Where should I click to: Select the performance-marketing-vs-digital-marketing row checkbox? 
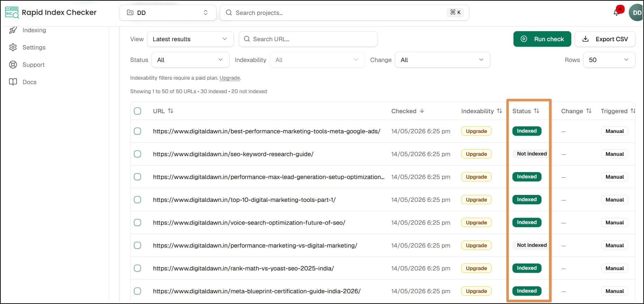click(x=137, y=245)
